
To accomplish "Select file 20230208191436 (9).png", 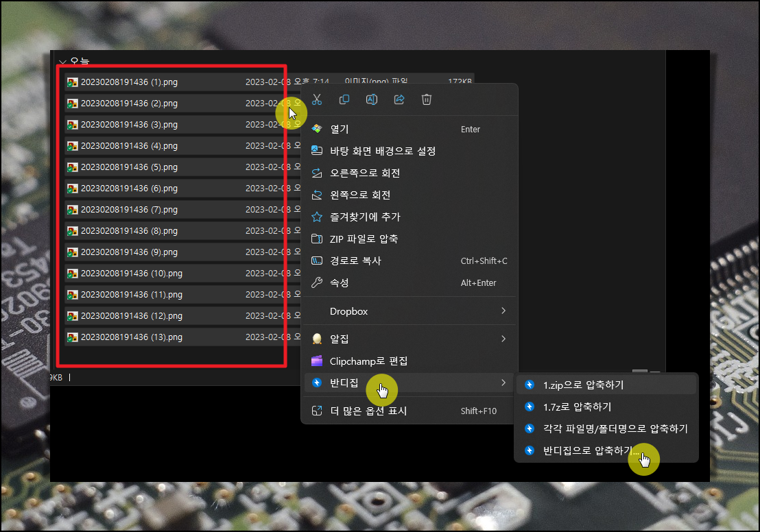I will (130, 252).
